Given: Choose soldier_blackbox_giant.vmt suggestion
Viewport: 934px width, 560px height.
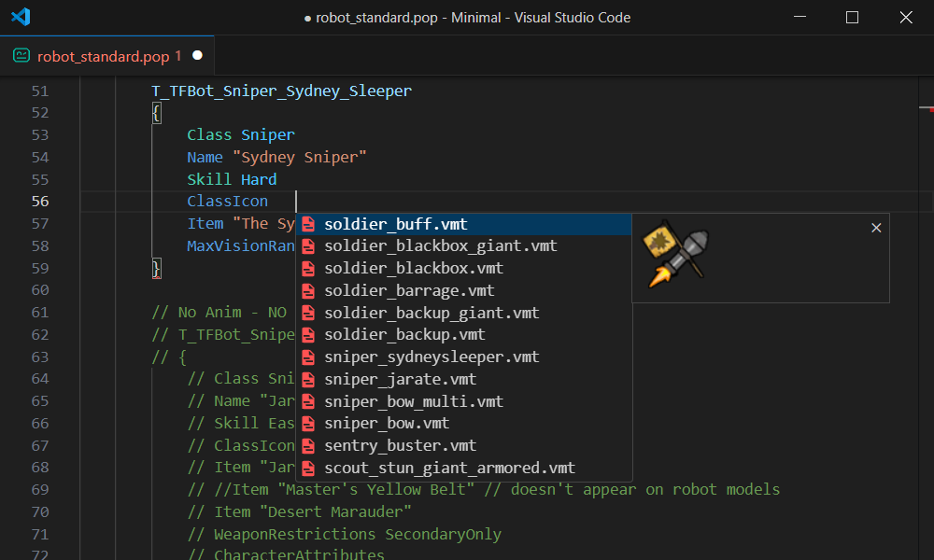Looking at the screenshot, I should 463,246.
